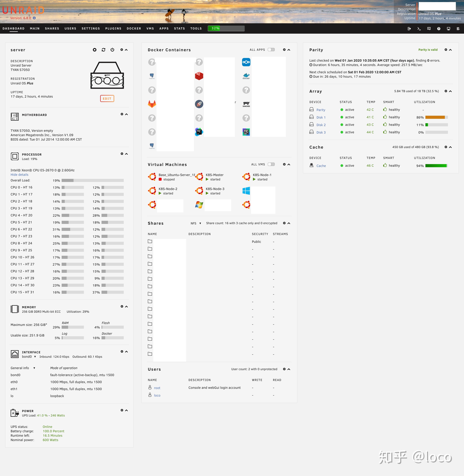The width and height of the screenshot is (464, 476).
Task: Click the GitLab docker container icon
Action: [x=152, y=104]
